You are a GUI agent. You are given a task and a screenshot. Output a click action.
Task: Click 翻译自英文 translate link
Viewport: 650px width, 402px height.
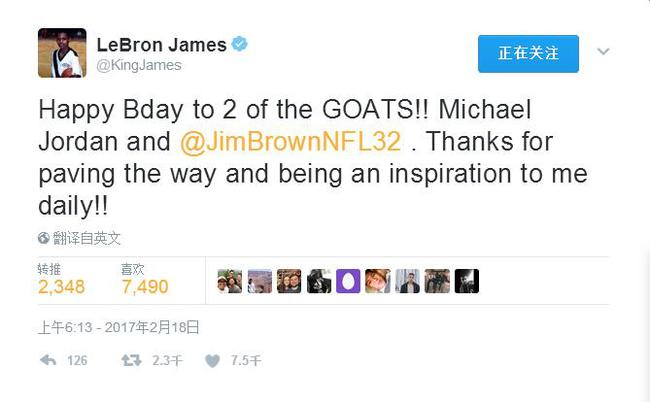(x=87, y=238)
